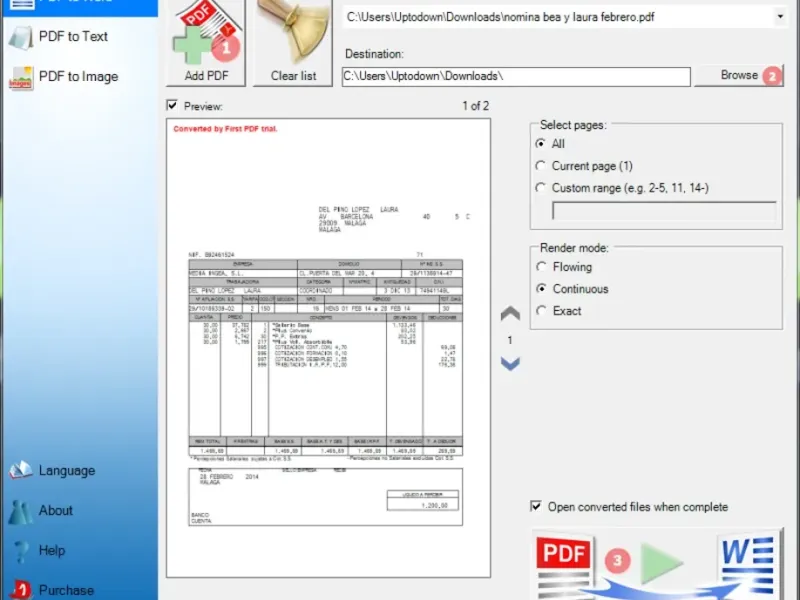Click the About people icon
This screenshot has height=600, width=800.
[x=20, y=512]
